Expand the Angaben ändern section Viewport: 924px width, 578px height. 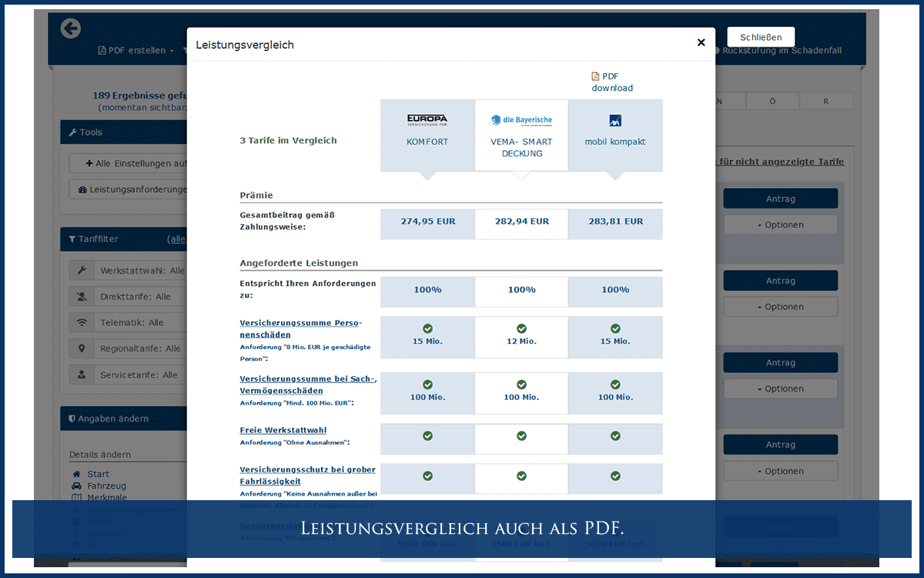(x=108, y=418)
